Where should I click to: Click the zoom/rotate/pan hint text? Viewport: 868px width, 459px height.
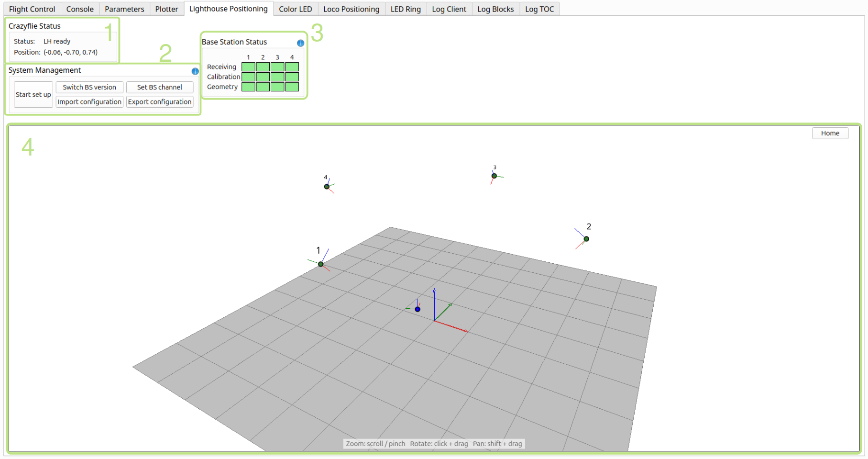pyautogui.click(x=434, y=444)
